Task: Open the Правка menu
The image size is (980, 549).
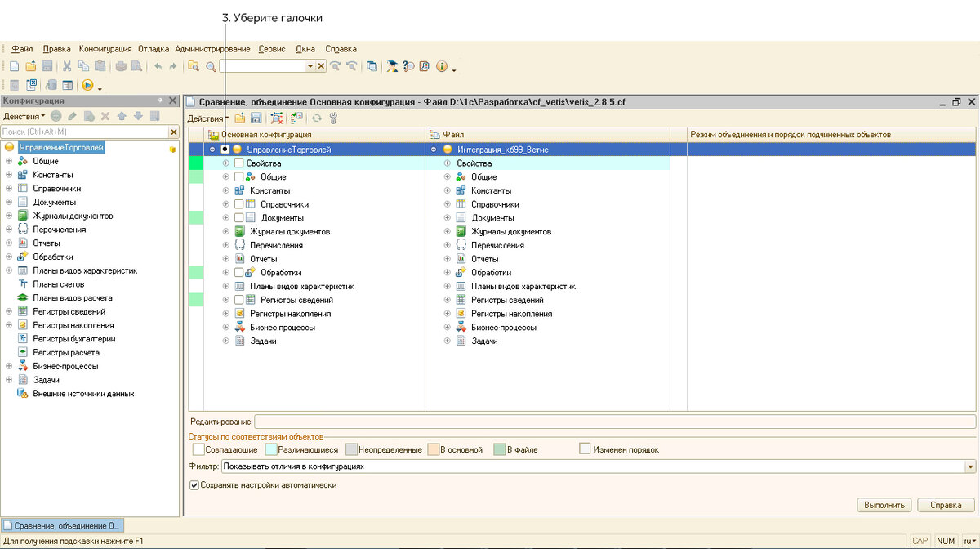Action: click(56, 49)
